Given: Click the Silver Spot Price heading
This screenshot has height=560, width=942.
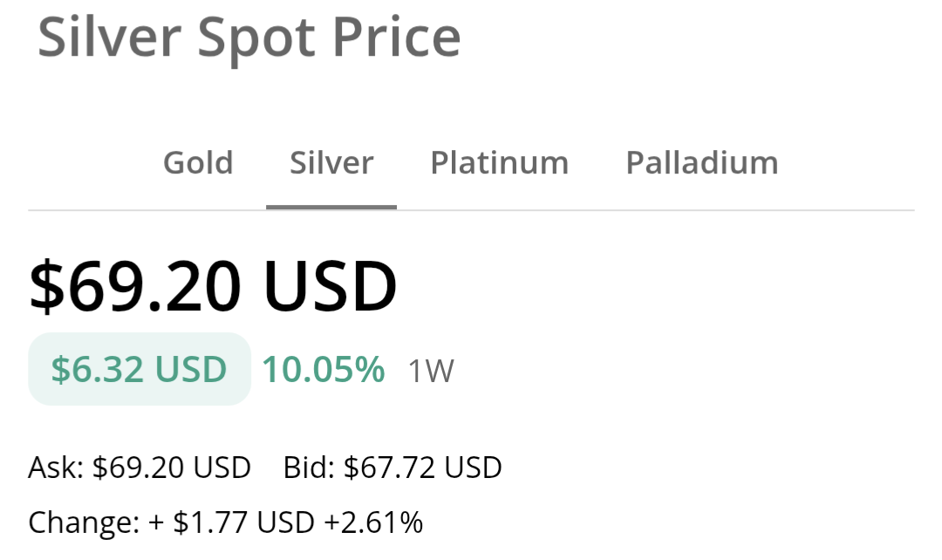Looking at the screenshot, I should coord(249,37).
